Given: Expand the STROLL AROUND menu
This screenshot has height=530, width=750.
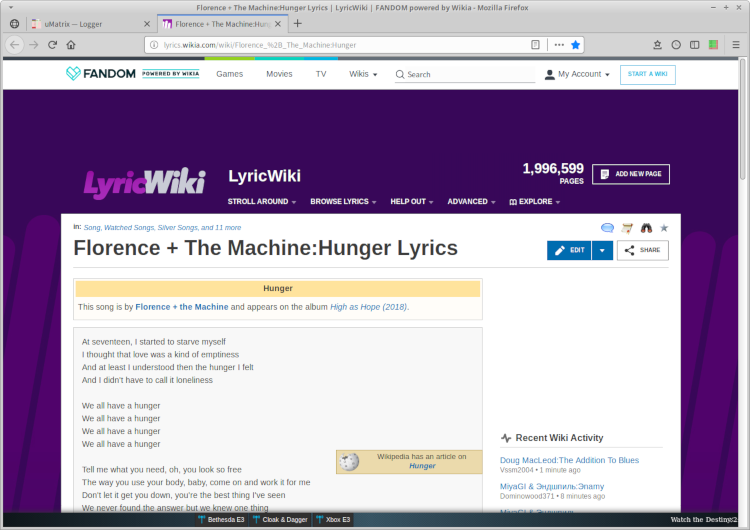Looking at the screenshot, I should pyautogui.click(x=262, y=201).
